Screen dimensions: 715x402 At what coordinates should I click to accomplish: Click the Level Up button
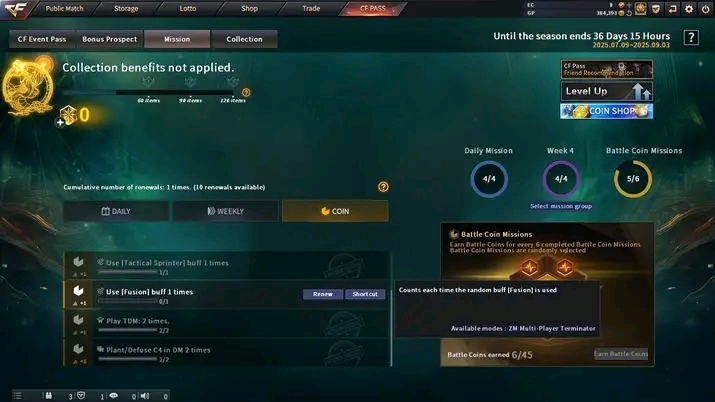[x=606, y=91]
